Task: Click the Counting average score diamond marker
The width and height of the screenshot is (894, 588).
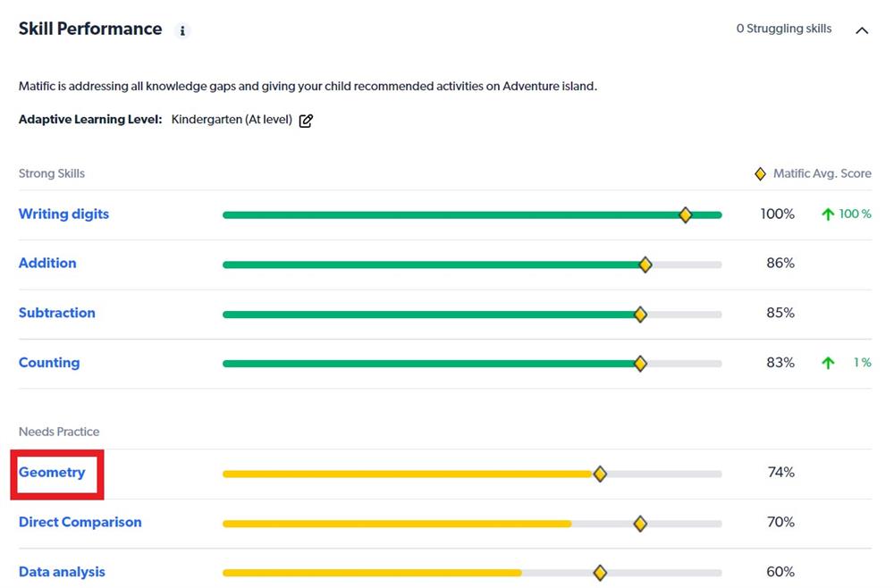Action: [x=640, y=364]
